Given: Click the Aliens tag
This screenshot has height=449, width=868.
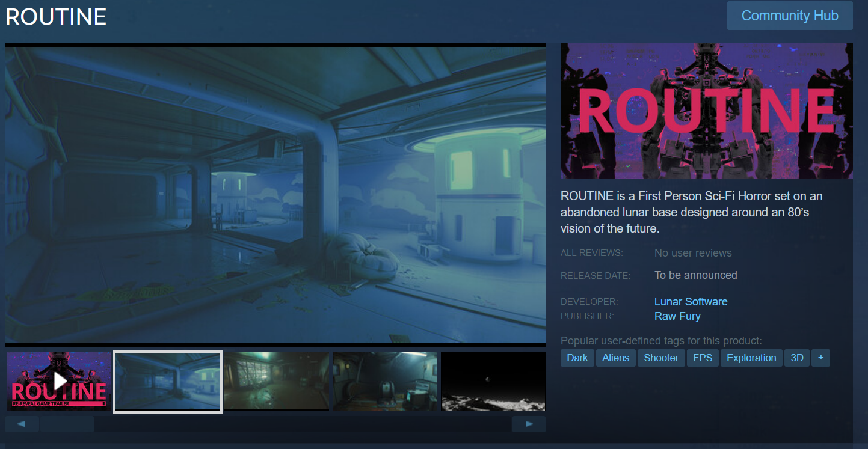Looking at the screenshot, I should 616,358.
